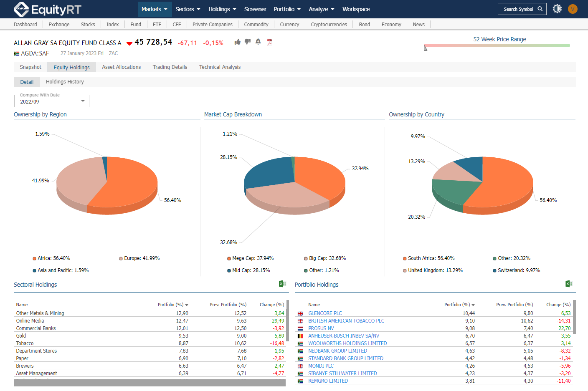Click the EquityRT logo
Viewport: 588px width, 391px height.
click(47, 9)
